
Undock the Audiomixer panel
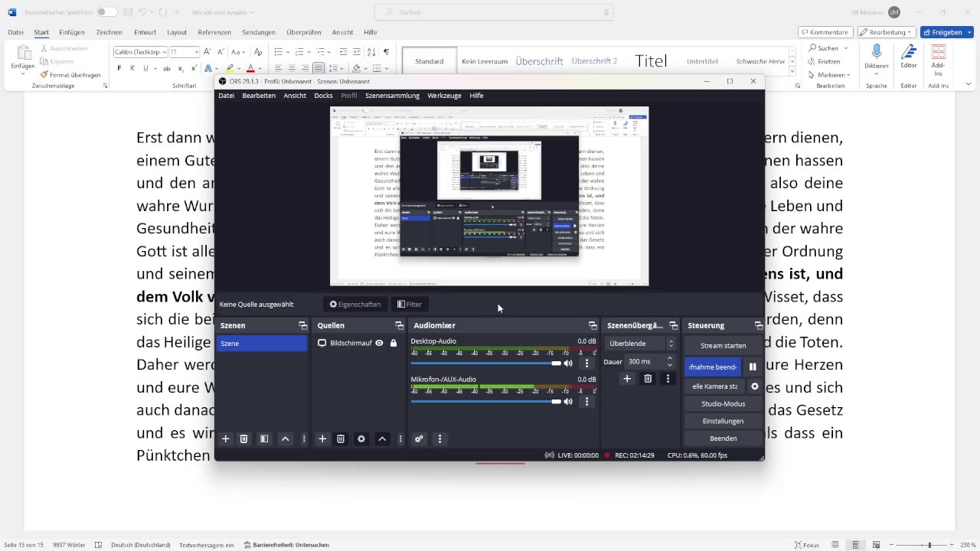point(593,325)
